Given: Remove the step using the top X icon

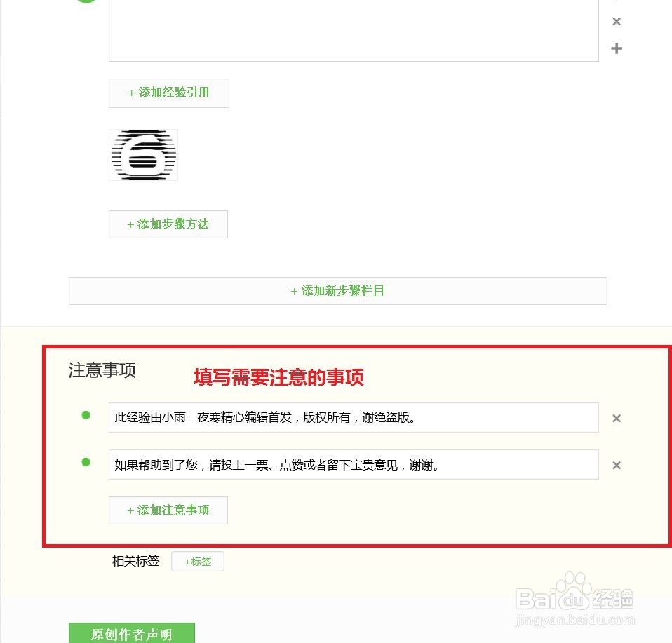Looking at the screenshot, I should 617,22.
